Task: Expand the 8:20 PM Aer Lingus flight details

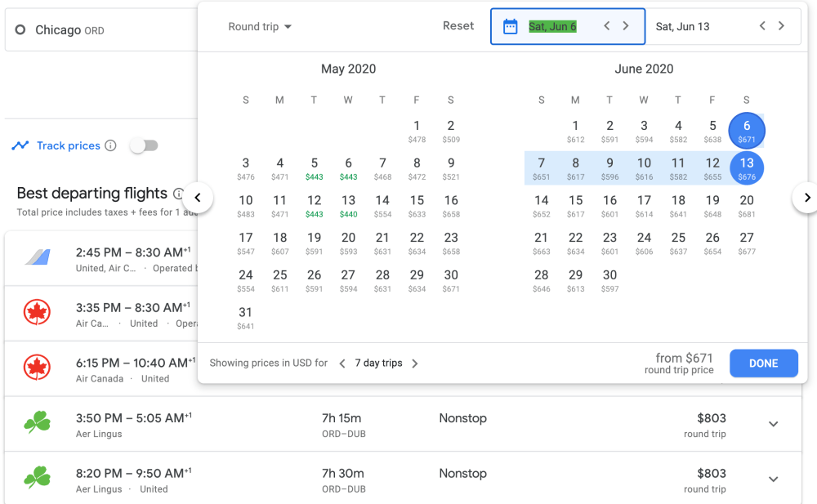Action: 773,479
